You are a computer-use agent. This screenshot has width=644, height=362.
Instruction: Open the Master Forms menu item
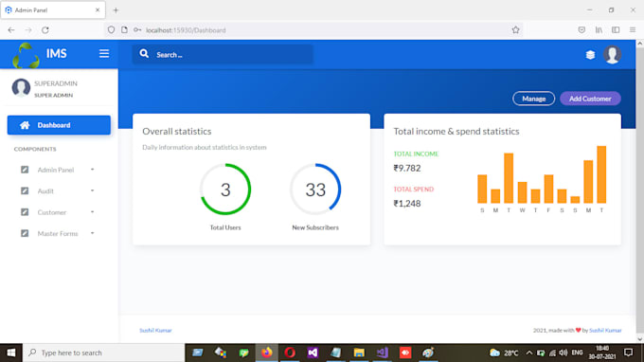click(59, 233)
